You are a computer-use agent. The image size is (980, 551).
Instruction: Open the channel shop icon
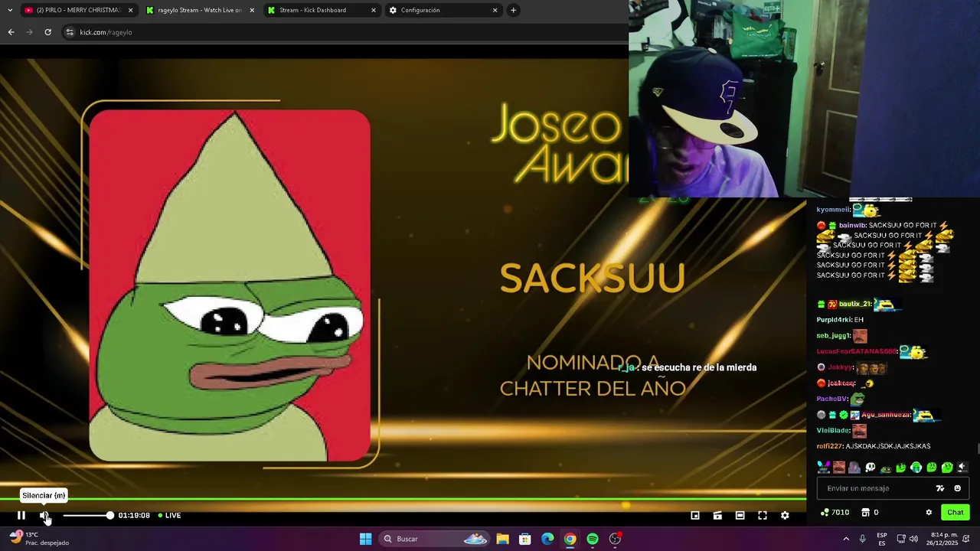coord(865,513)
